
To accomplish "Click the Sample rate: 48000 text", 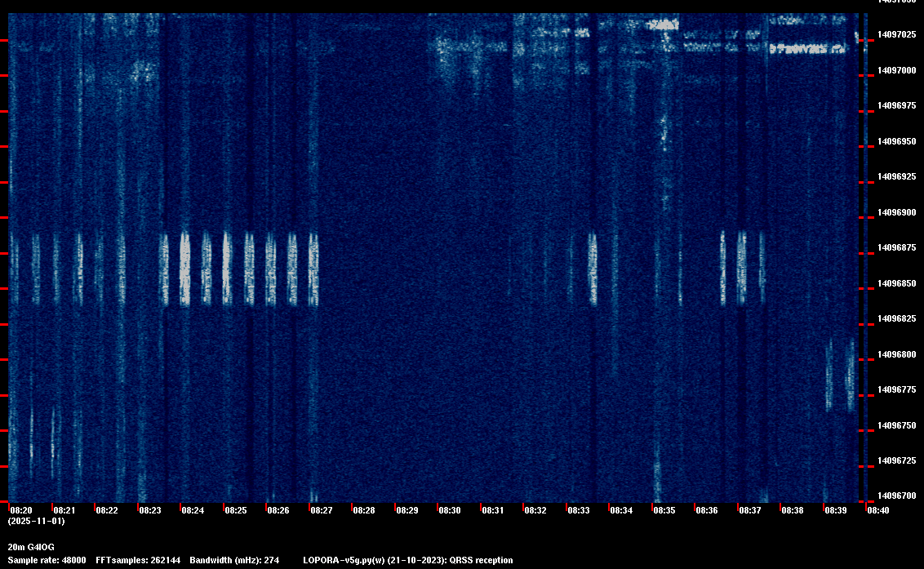I will tap(47, 560).
